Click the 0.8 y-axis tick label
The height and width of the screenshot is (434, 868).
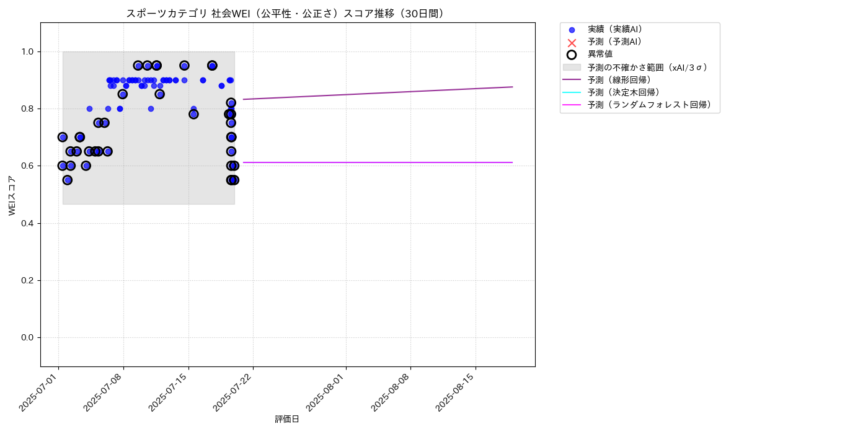[29, 108]
